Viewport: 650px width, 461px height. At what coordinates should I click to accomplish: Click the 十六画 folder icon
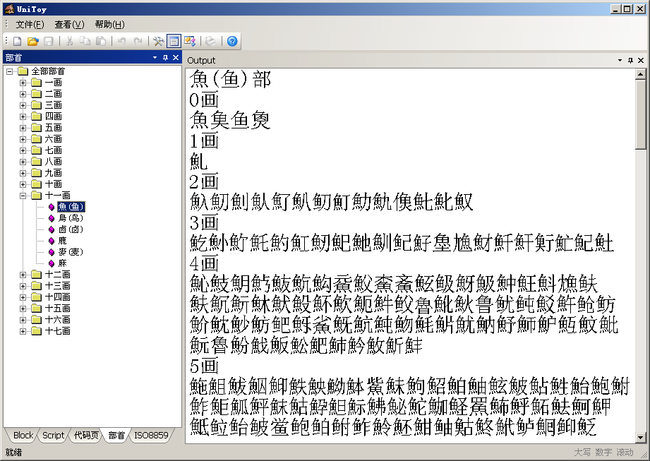[36, 320]
